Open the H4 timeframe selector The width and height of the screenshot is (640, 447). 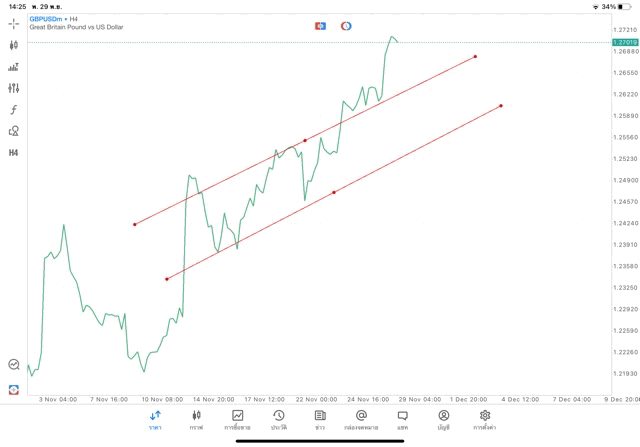[x=14, y=152]
